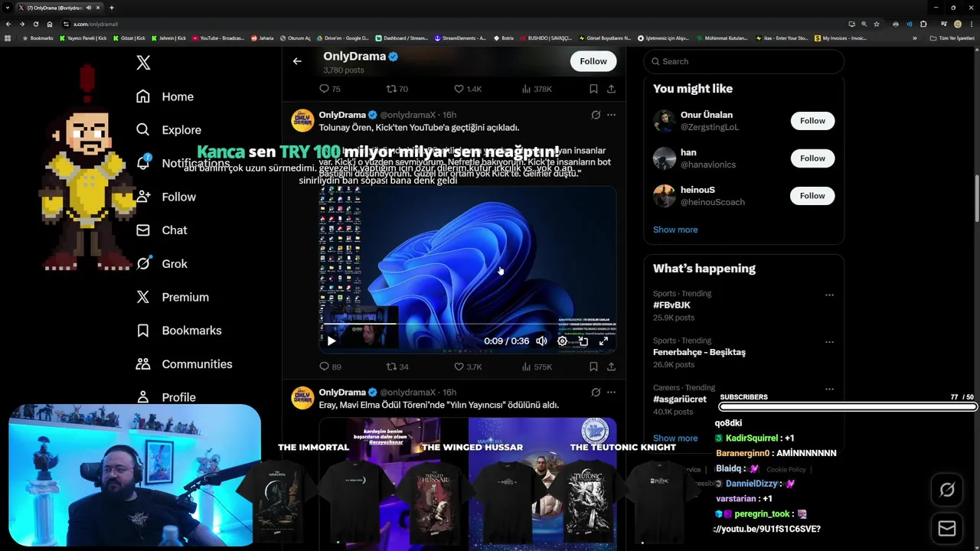980x551 pixels.
Task: View analytics for the post with 378K views
Action: pos(537,89)
